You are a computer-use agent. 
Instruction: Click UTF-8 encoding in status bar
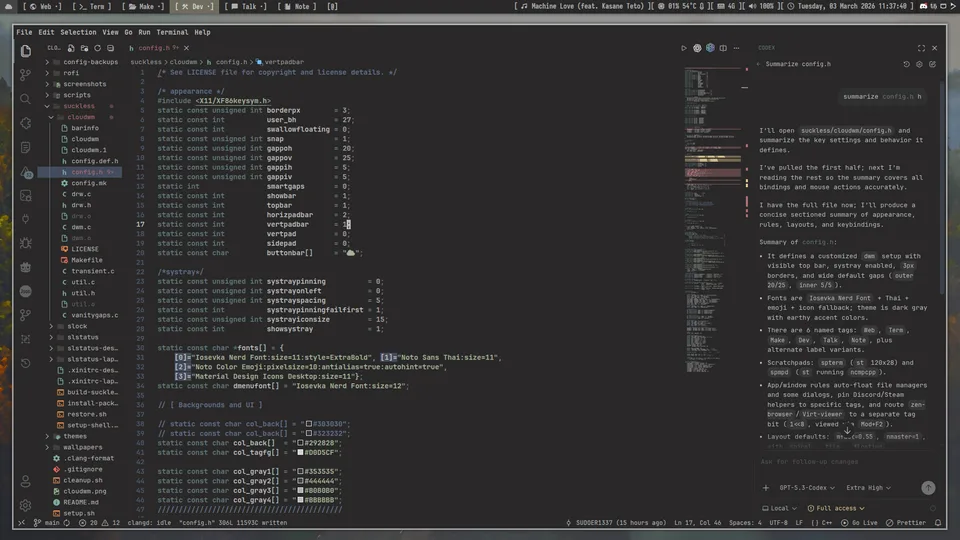pos(778,523)
